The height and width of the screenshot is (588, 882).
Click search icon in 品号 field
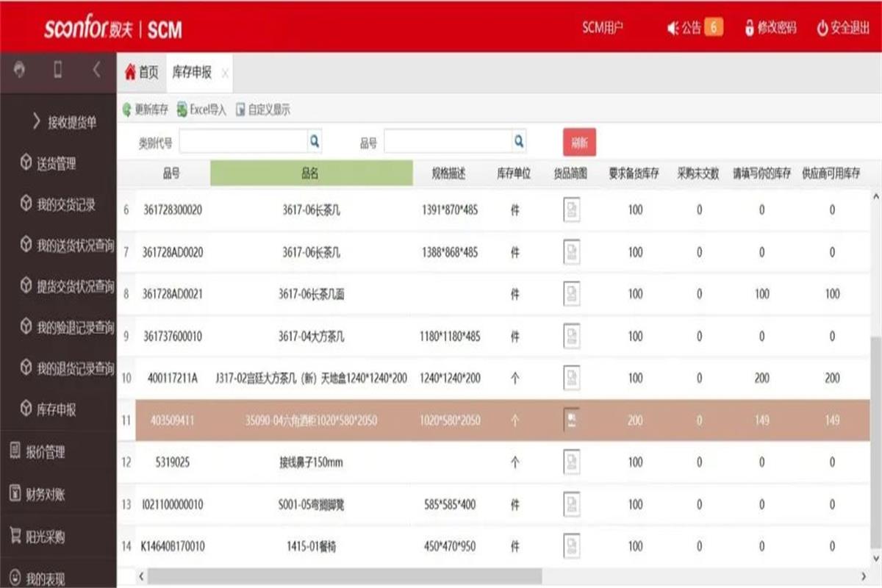tap(518, 141)
